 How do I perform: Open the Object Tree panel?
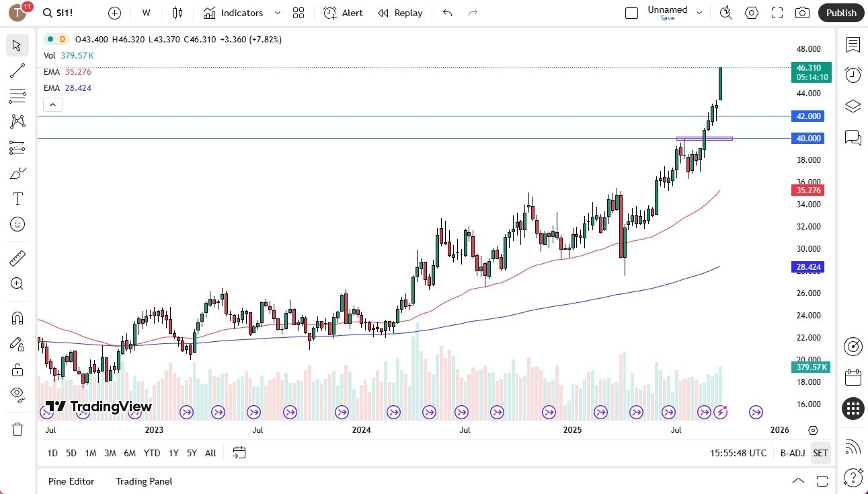pyautogui.click(x=853, y=106)
